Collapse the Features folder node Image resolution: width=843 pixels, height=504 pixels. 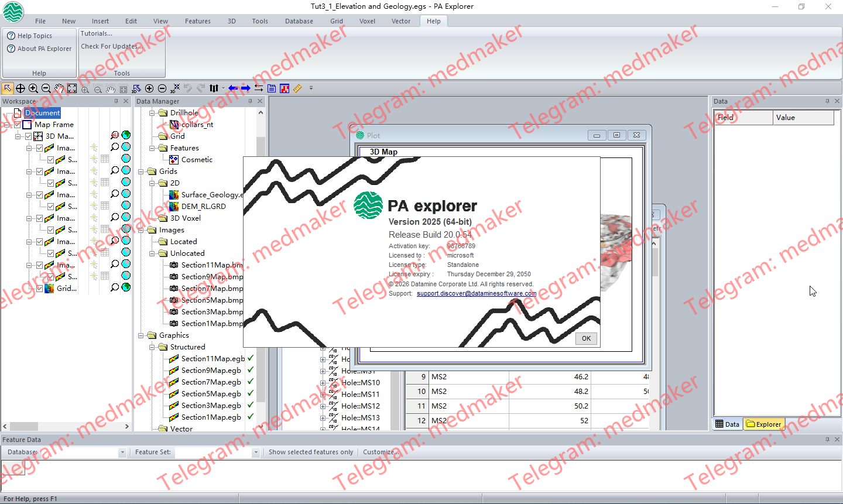(x=152, y=148)
